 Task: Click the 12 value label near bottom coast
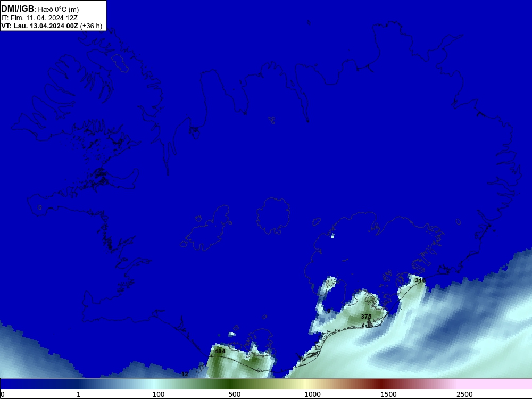coord(185,374)
